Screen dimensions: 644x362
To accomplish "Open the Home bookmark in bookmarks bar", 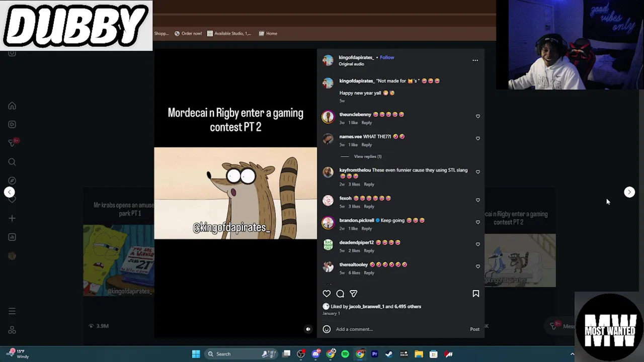I will [268, 34].
